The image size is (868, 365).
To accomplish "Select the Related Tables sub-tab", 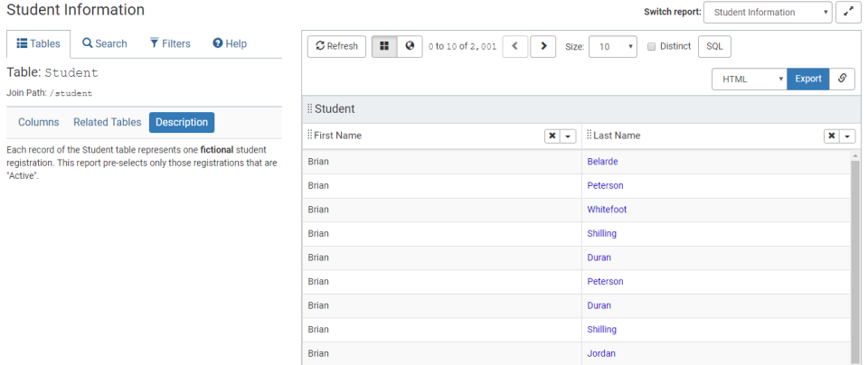I will point(107,122).
